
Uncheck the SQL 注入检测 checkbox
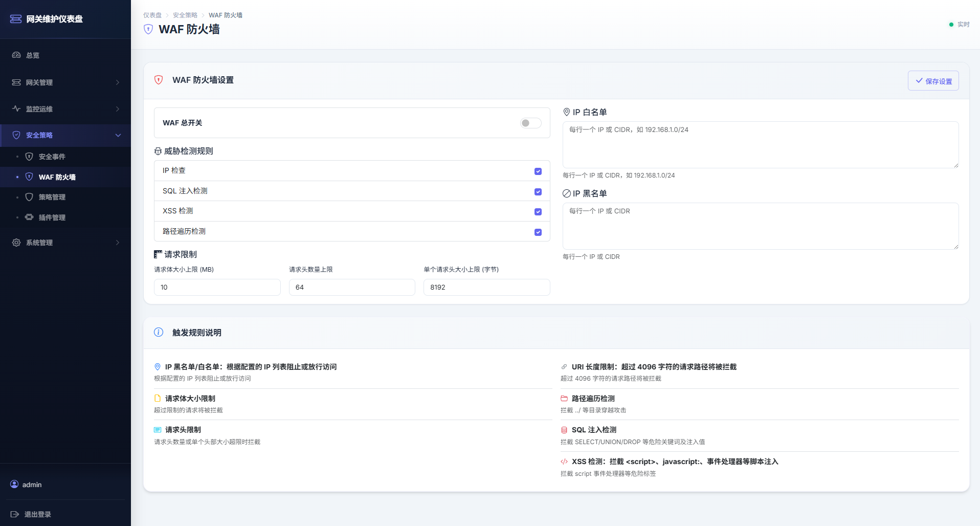[538, 192]
